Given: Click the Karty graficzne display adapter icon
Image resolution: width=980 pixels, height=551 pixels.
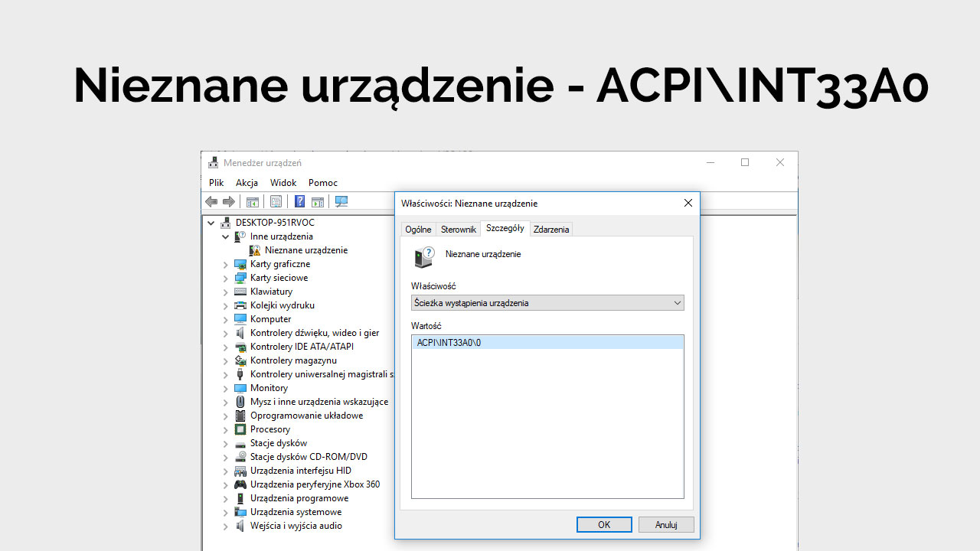Looking at the screenshot, I should point(240,264).
